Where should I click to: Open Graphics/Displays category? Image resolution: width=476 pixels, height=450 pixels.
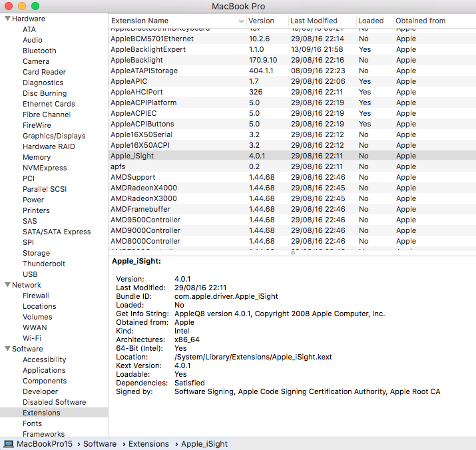[54, 136]
